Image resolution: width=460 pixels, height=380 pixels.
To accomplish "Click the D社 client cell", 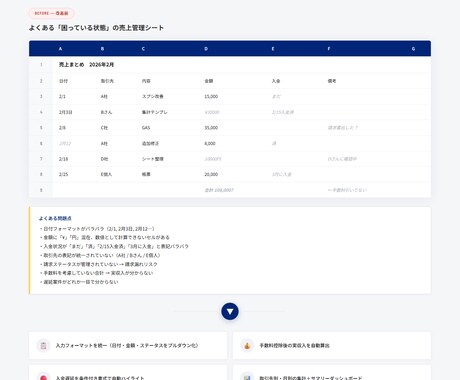I will coord(104,159).
